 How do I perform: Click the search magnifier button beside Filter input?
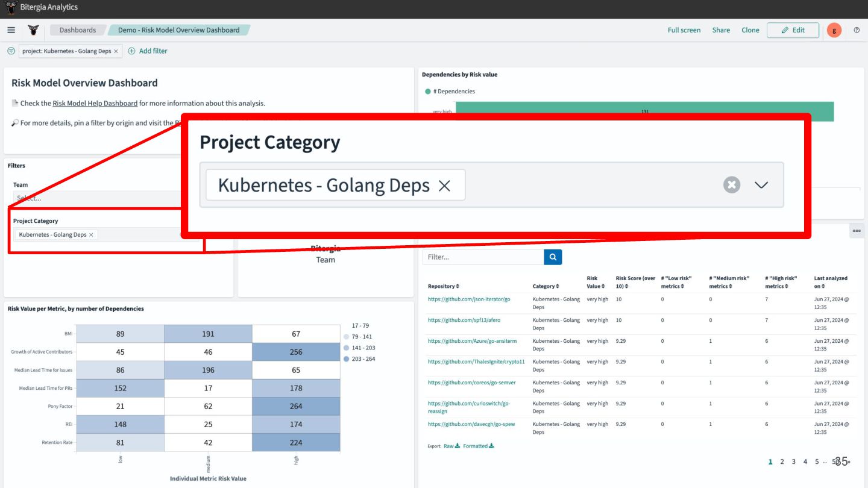coord(553,257)
